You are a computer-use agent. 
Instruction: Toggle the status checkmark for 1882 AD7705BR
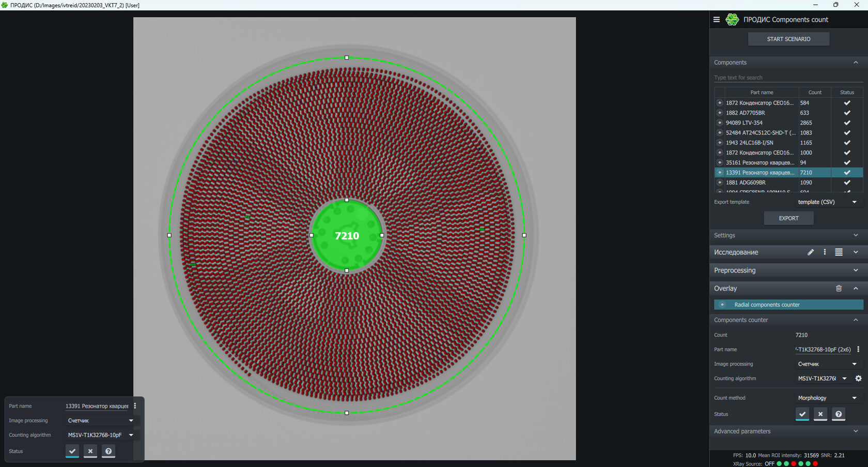click(847, 112)
